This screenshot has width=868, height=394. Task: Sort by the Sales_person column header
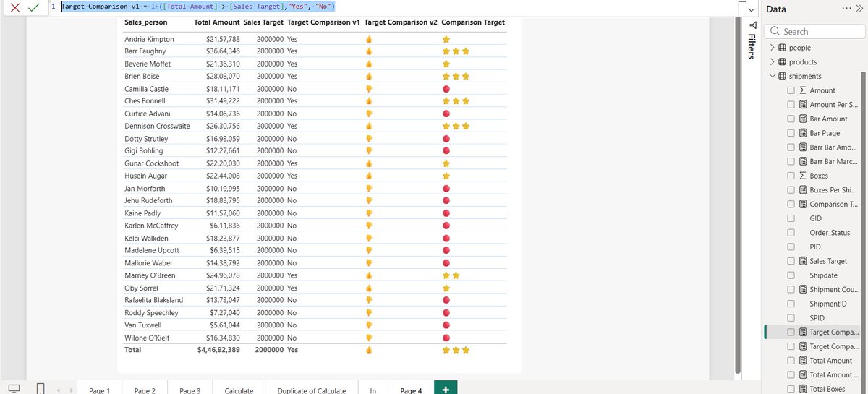tap(146, 22)
